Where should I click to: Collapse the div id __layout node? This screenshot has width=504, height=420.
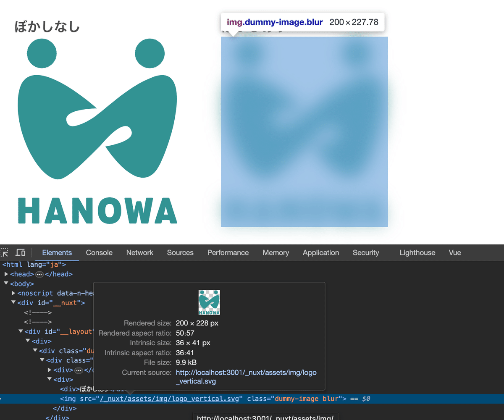[x=21, y=331]
